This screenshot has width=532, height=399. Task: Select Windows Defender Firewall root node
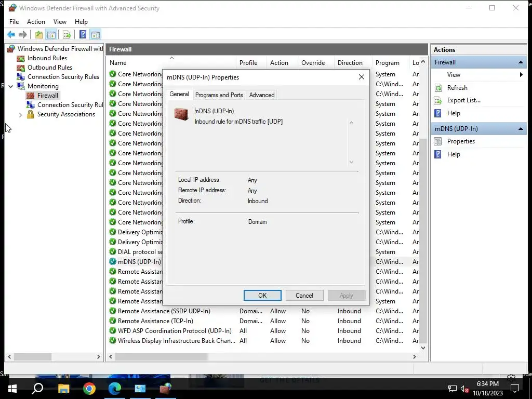pos(60,48)
